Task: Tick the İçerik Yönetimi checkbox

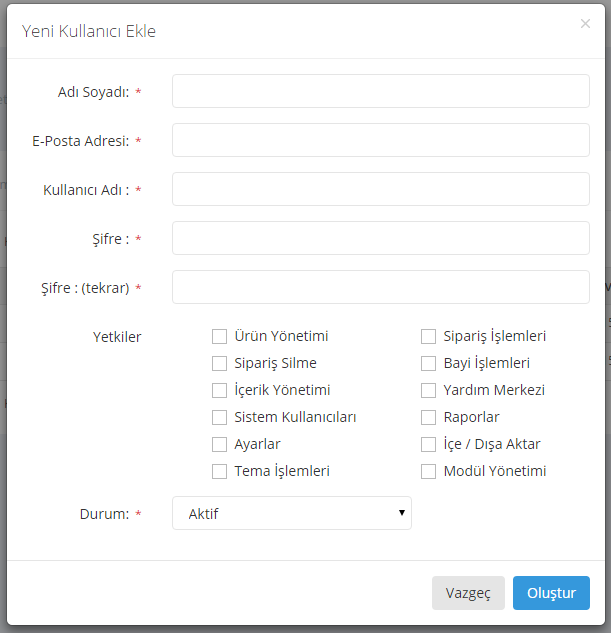Action: pyautogui.click(x=219, y=391)
